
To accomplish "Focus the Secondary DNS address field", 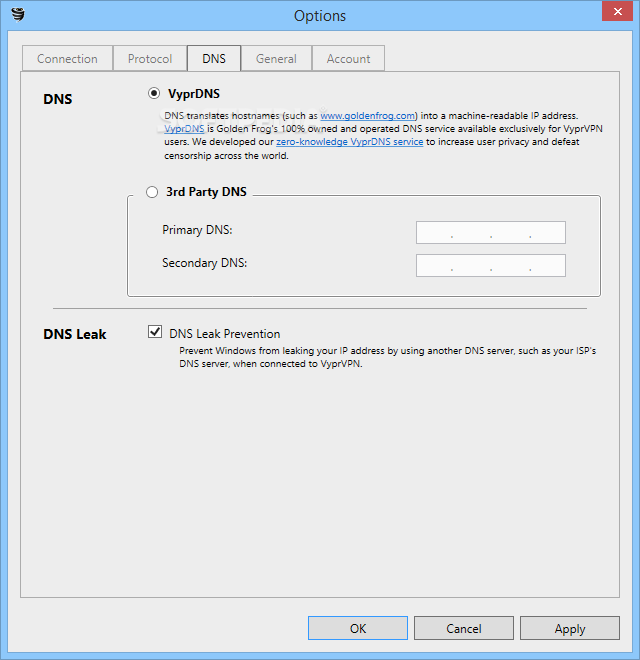I will [x=491, y=265].
